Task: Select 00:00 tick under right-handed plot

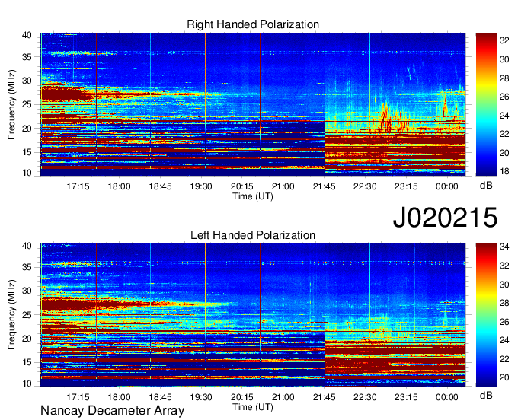Action: (447, 186)
